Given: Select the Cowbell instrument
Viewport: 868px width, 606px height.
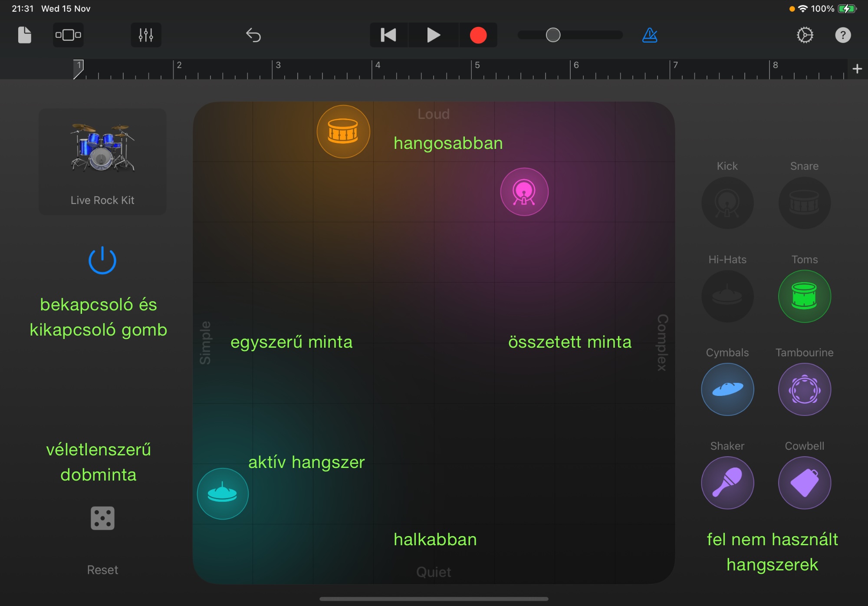Looking at the screenshot, I should point(805,483).
